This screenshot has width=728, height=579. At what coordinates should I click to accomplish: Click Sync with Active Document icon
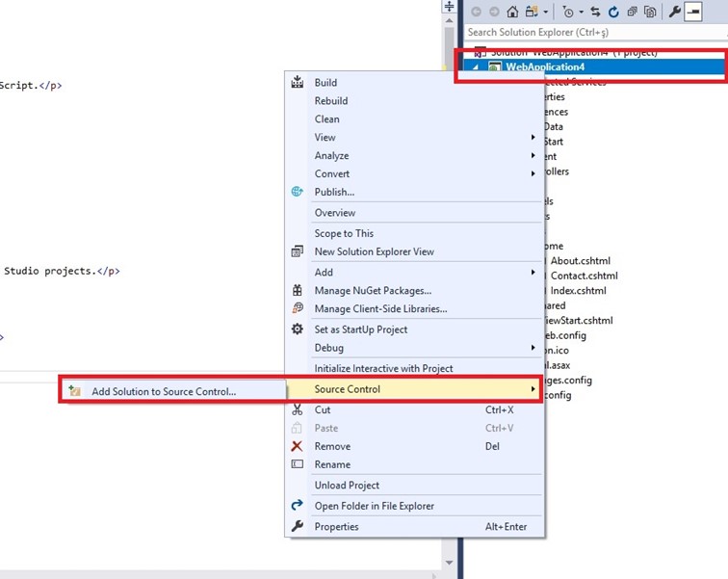pyautogui.click(x=595, y=13)
